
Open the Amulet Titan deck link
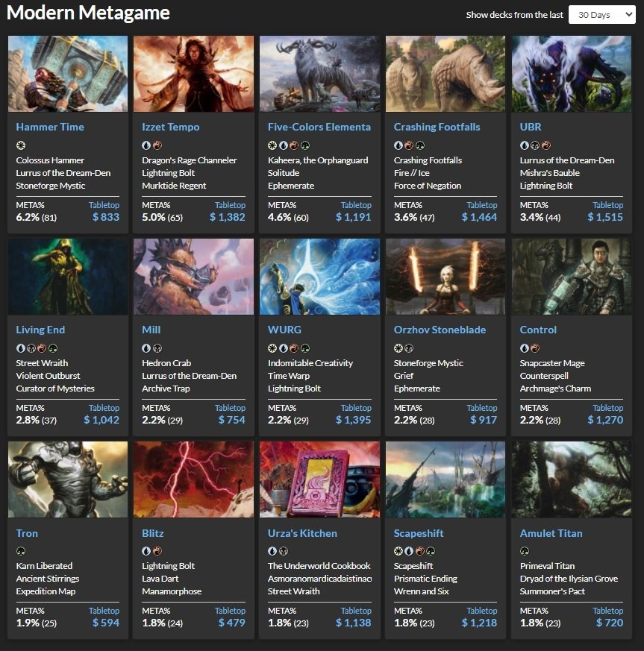point(551,533)
